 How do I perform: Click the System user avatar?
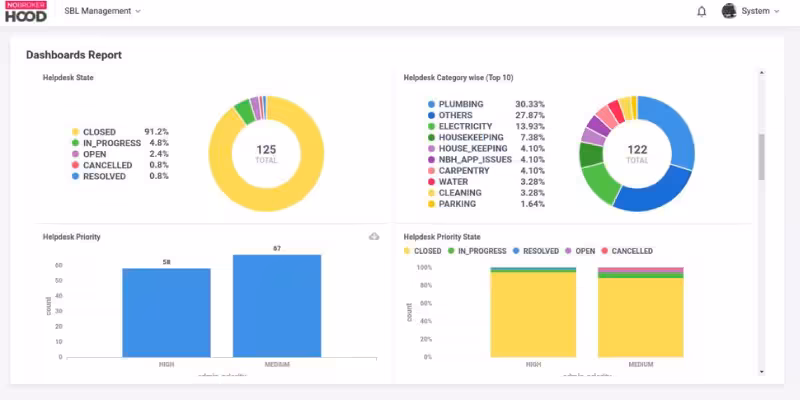pyautogui.click(x=729, y=11)
